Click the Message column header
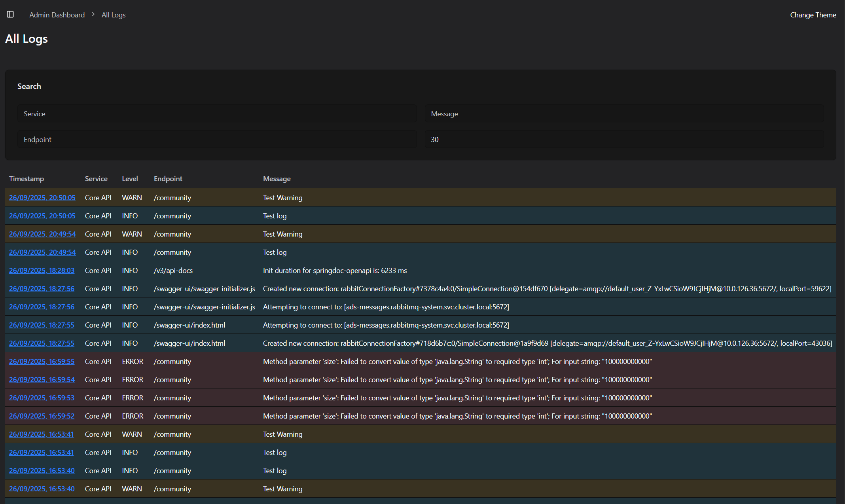 tap(277, 179)
